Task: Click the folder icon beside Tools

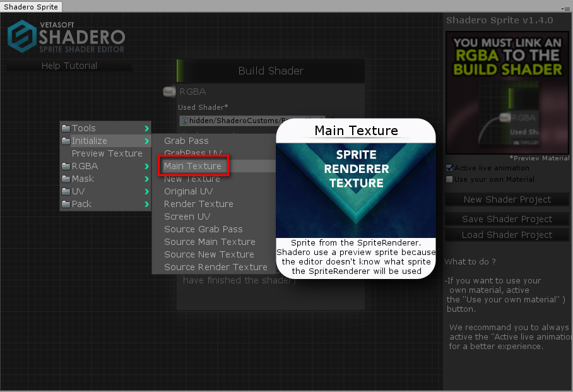Action: coord(66,128)
